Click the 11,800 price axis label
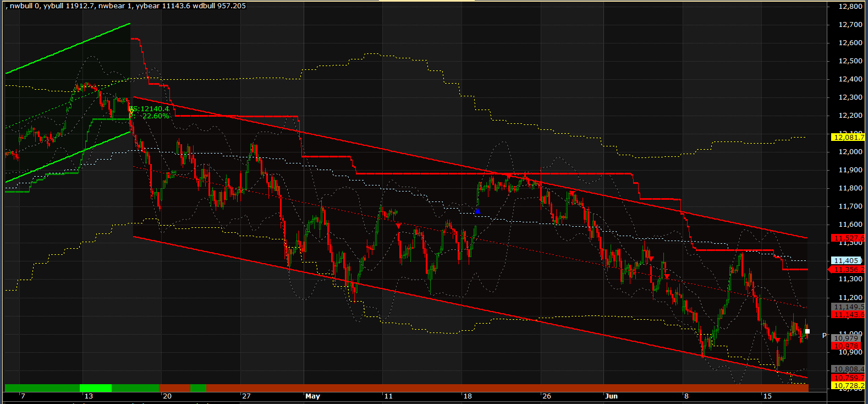The width and height of the screenshot is (868, 404). (x=850, y=188)
